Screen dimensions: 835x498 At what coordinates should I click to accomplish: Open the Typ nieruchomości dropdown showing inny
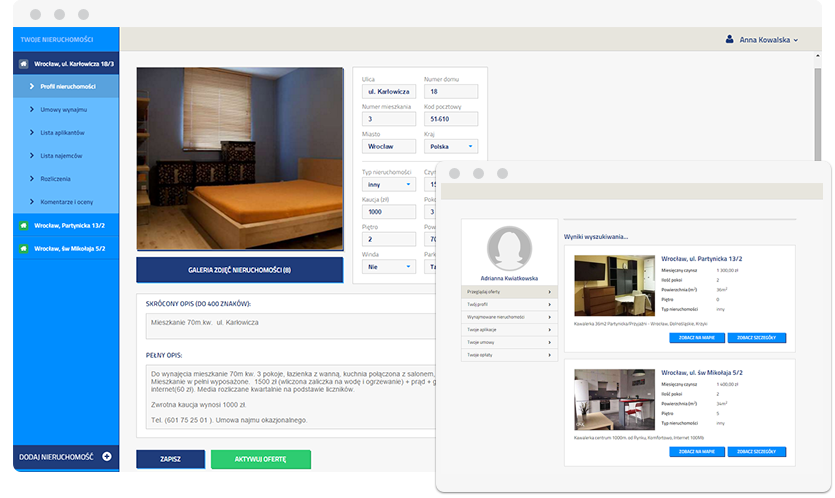click(x=389, y=184)
